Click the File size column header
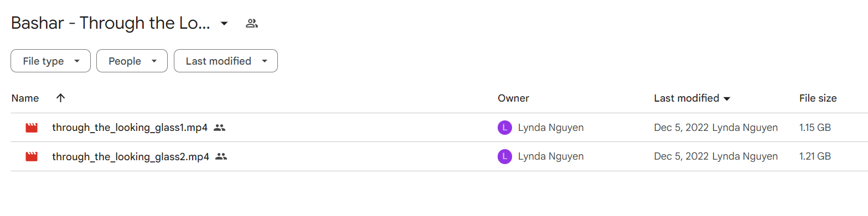Image resolution: width=868 pixels, height=216 pixels. coord(818,98)
